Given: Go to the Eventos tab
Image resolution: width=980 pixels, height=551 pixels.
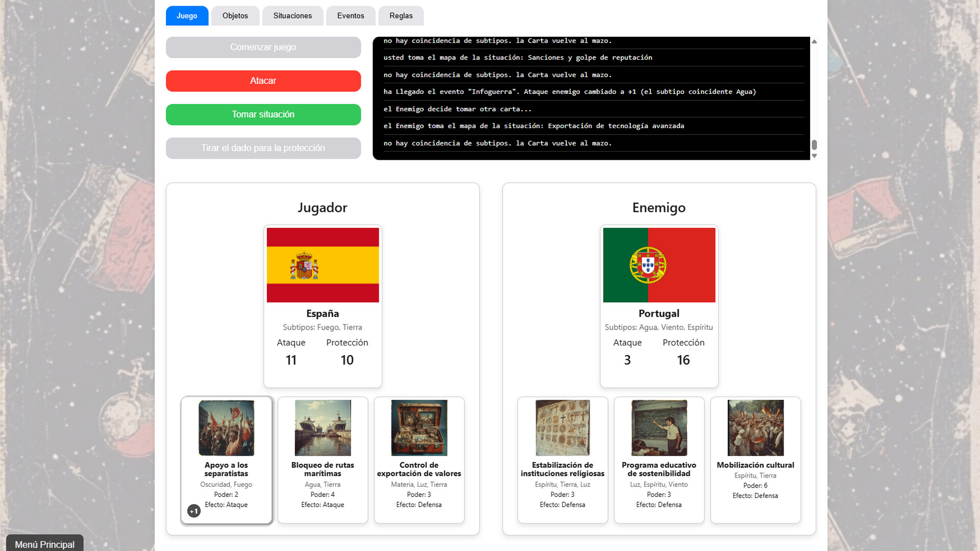Looking at the screenshot, I should [351, 16].
